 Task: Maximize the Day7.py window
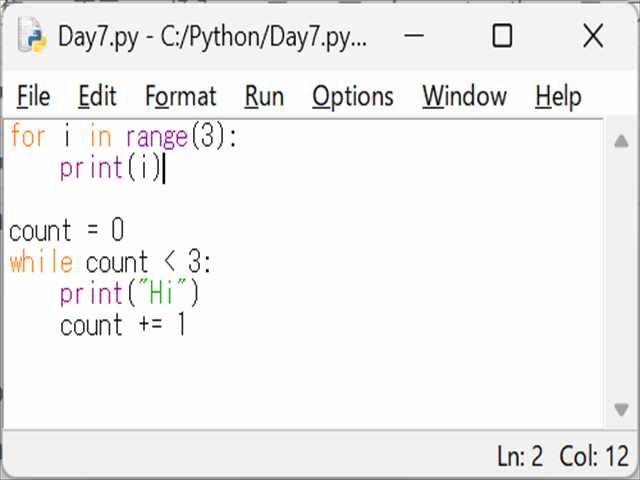point(502,36)
